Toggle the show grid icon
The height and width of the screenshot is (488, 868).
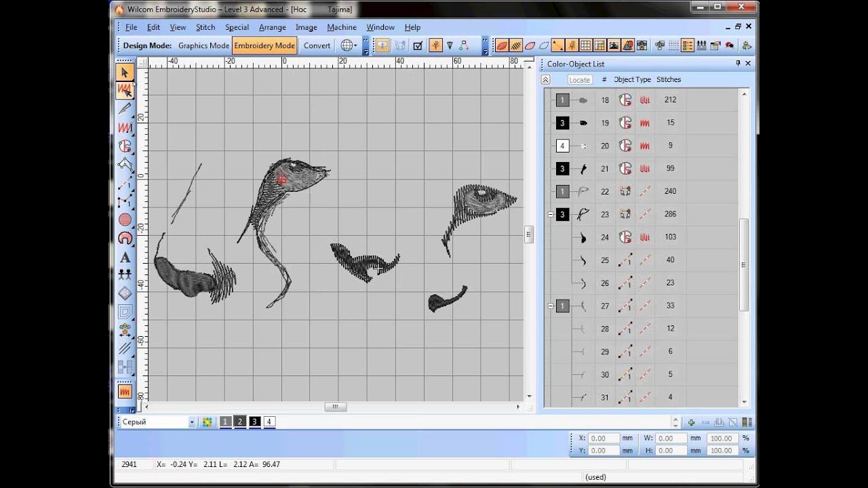(586, 45)
